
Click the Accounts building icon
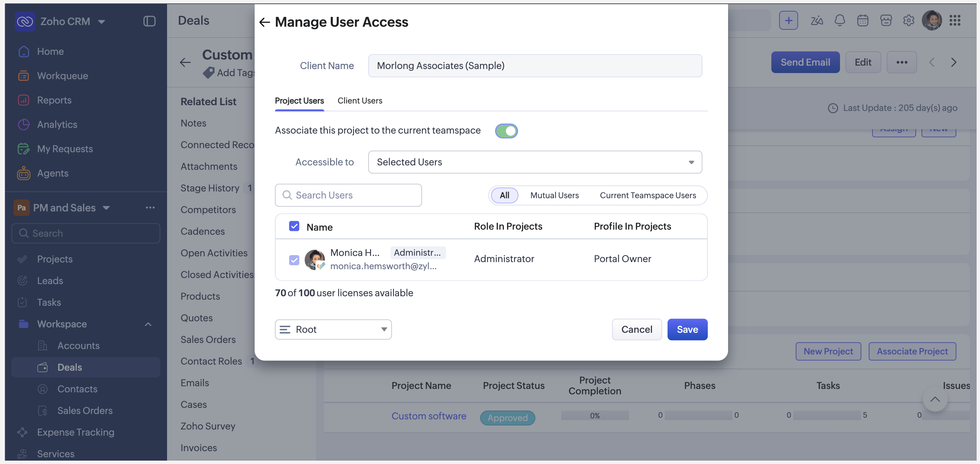(43, 346)
